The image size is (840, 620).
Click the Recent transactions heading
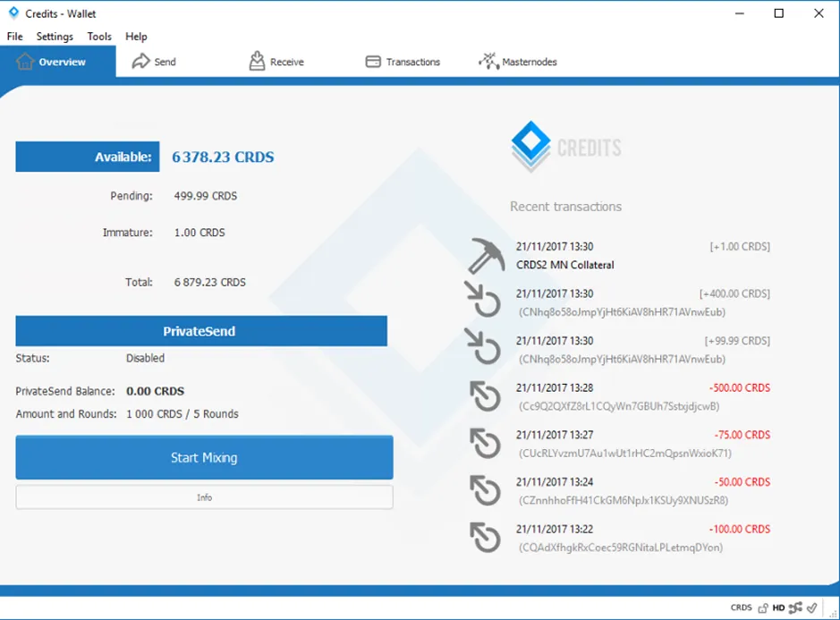tap(565, 207)
